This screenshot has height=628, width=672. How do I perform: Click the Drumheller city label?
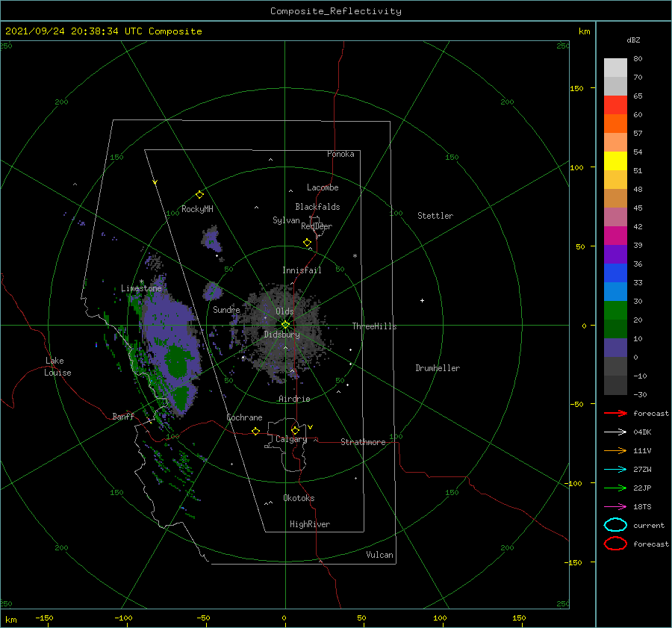click(x=437, y=368)
